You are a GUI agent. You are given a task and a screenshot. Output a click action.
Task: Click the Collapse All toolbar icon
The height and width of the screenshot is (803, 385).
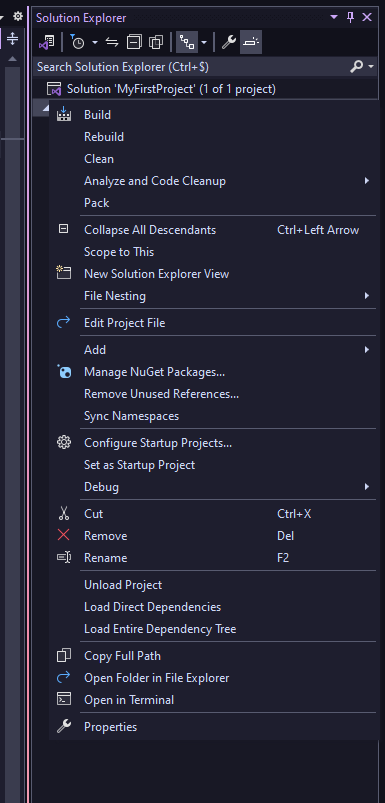tap(134, 43)
